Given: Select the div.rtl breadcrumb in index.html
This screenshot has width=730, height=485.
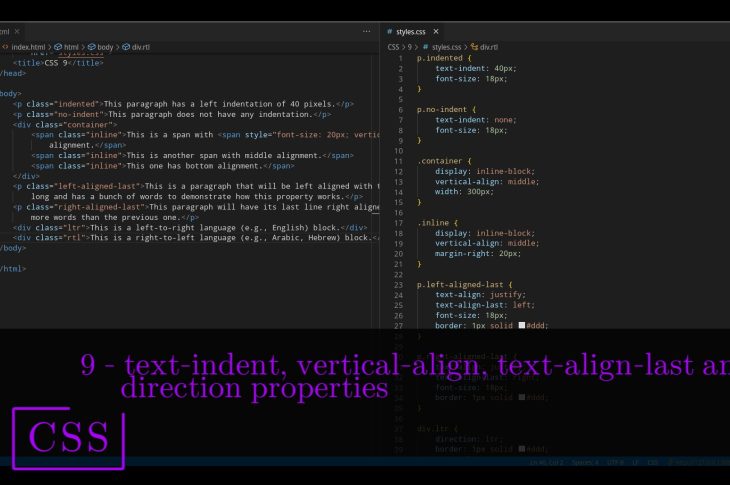Looking at the screenshot, I should [x=138, y=47].
